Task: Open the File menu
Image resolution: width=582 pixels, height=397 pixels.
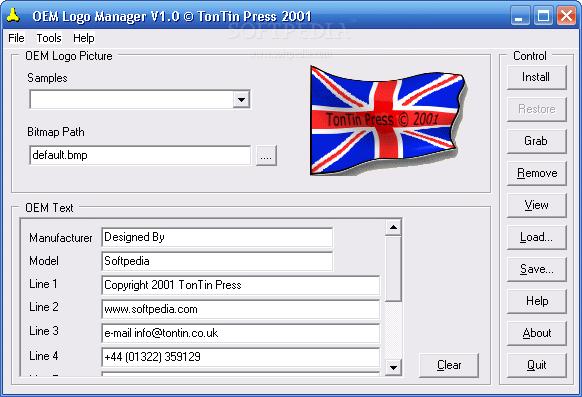Action: click(16, 38)
